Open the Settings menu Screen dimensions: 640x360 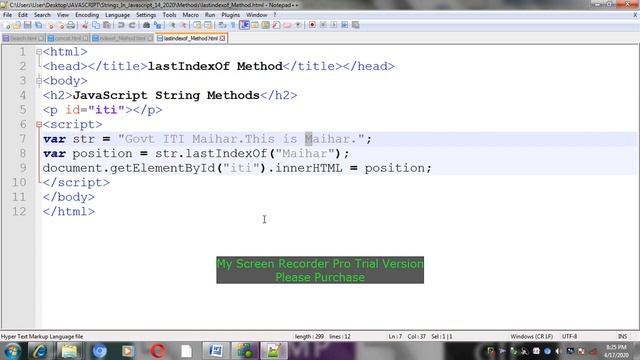point(146,15)
